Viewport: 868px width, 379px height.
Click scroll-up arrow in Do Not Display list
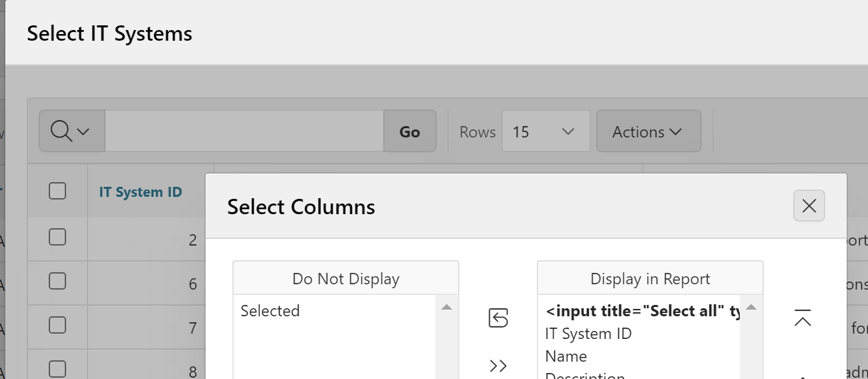point(447,308)
